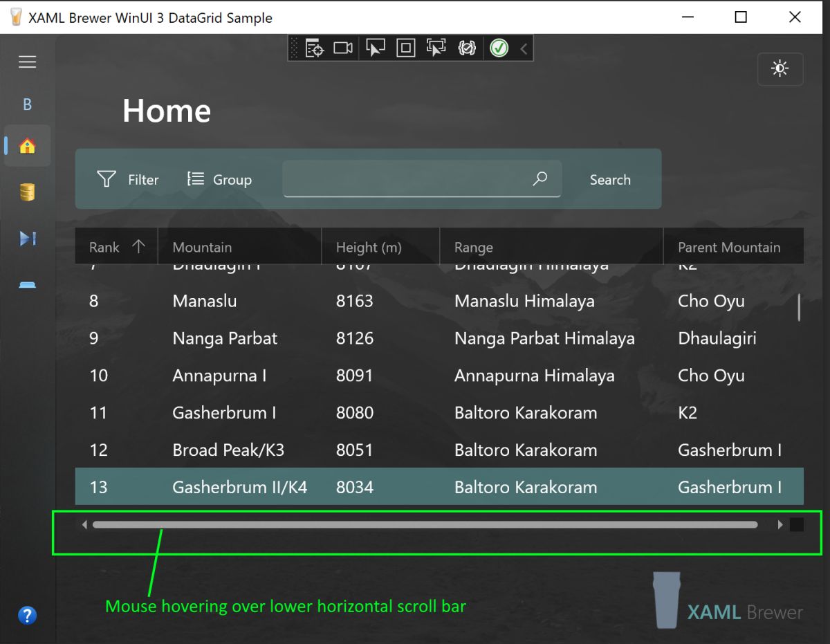The height and width of the screenshot is (644, 830).
Task: Click the green checkmark hot reload icon
Action: pyautogui.click(x=499, y=48)
